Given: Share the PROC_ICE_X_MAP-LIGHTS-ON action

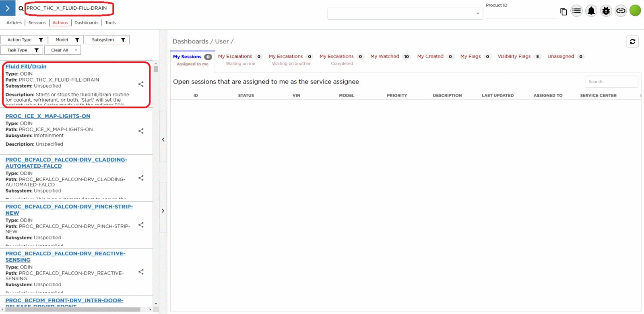Looking at the screenshot, I should (141, 131).
